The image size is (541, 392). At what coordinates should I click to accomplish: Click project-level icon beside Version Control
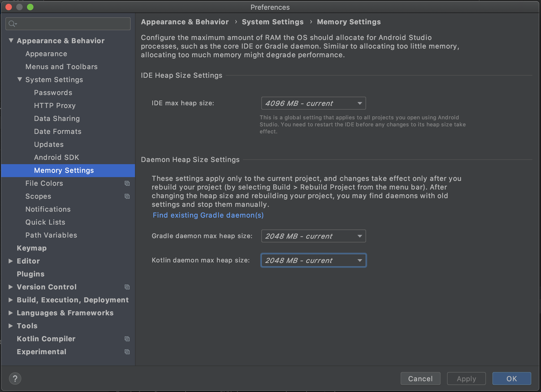point(127,287)
